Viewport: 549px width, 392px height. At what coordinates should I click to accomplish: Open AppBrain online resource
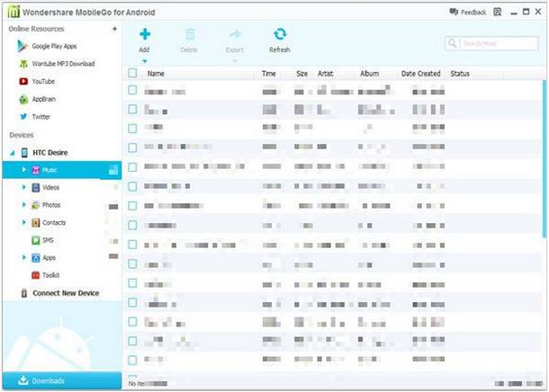pyautogui.click(x=37, y=99)
